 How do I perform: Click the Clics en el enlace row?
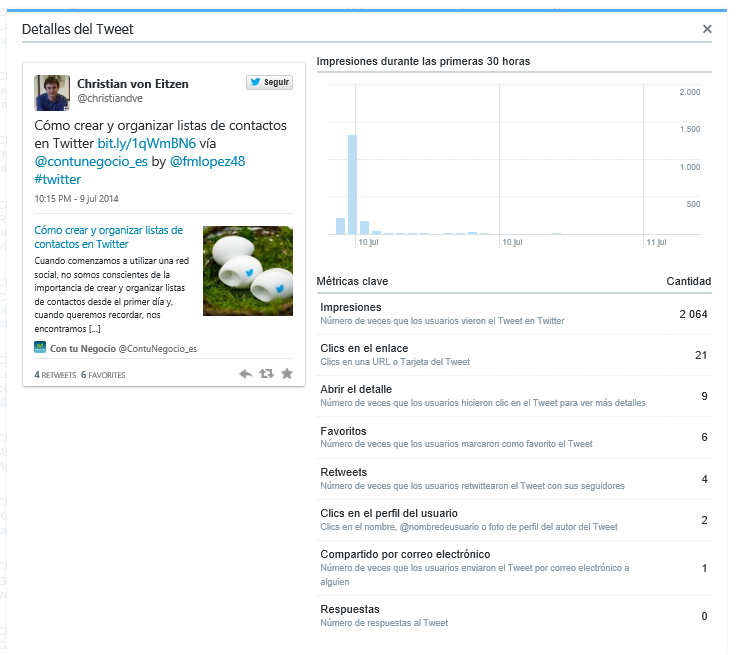point(514,355)
